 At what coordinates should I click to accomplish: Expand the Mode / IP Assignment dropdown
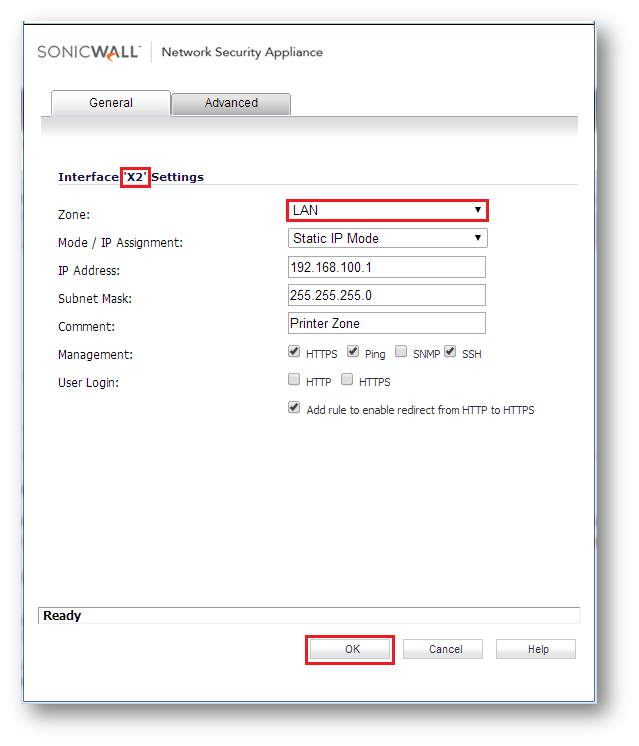point(387,239)
